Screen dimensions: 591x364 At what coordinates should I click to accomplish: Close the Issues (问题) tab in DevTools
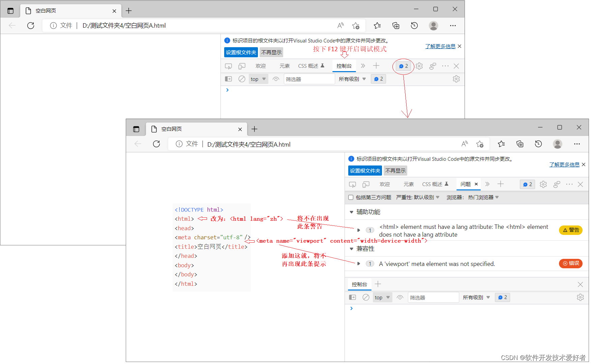[x=476, y=184]
